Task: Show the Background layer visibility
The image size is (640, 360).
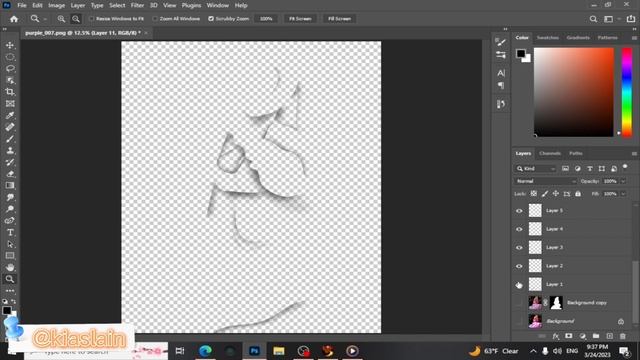Action: (519, 321)
